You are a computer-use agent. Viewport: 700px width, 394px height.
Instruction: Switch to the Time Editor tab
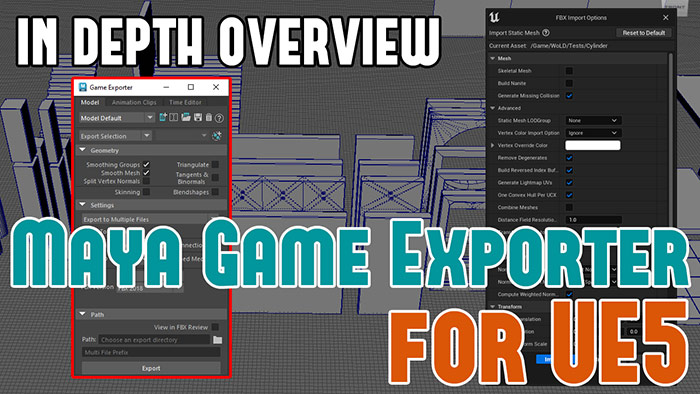click(x=185, y=102)
